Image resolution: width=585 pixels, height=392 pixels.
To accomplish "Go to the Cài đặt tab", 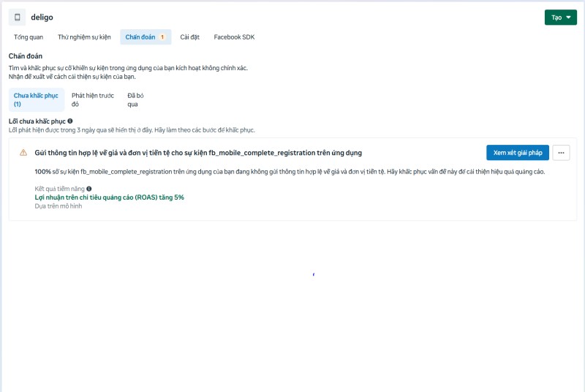I will point(189,37).
